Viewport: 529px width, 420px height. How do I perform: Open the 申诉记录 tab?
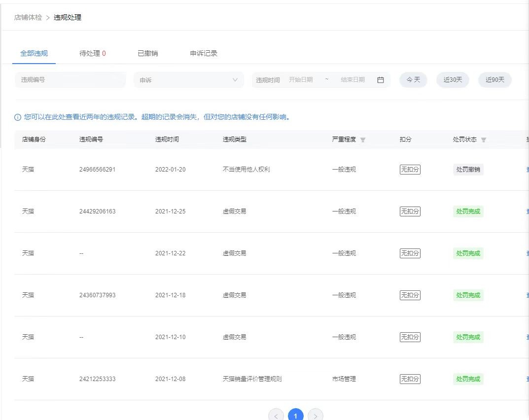tap(204, 53)
